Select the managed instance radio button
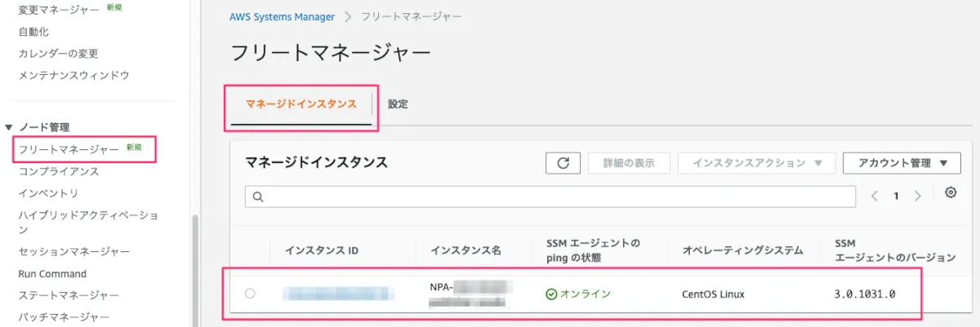This screenshot has height=327, width=980. click(x=250, y=294)
